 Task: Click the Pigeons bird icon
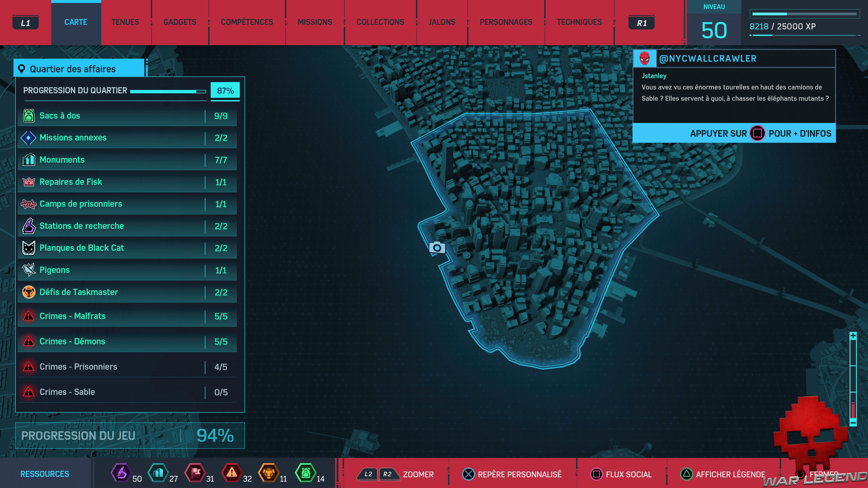(29, 270)
